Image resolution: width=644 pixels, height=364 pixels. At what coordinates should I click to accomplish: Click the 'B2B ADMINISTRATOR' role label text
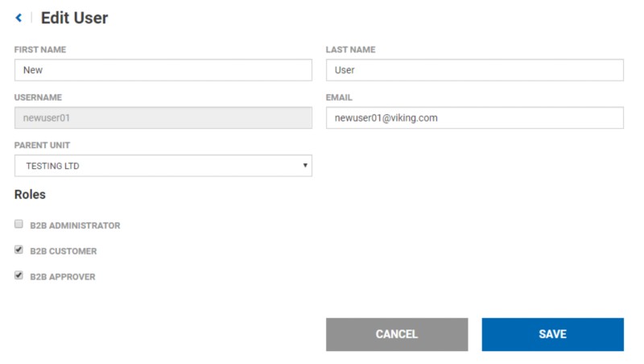(x=75, y=225)
